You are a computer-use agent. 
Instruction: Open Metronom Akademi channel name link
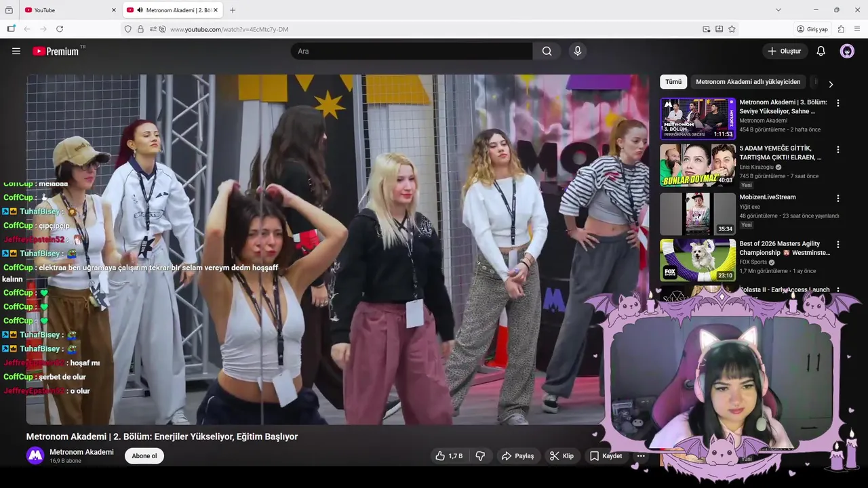(81, 452)
